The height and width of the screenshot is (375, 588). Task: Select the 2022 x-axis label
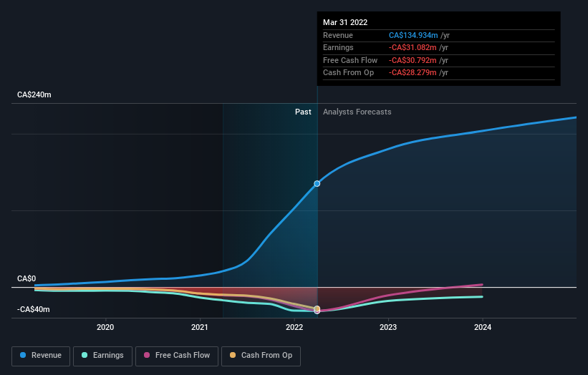294,327
